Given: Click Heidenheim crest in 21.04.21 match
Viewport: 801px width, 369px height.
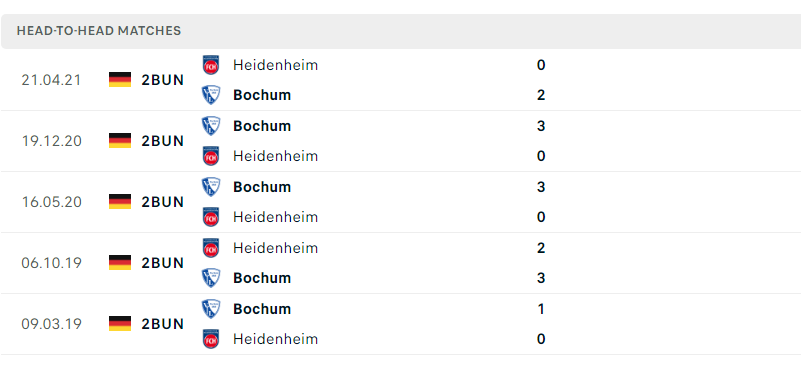Looking at the screenshot, I should pos(211,65).
